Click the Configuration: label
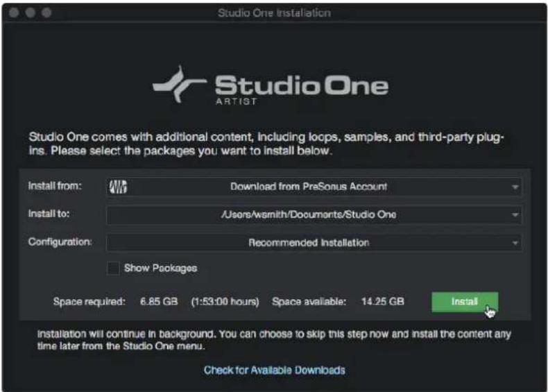Image resolution: width=548 pixels, height=392 pixels. point(60,241)
